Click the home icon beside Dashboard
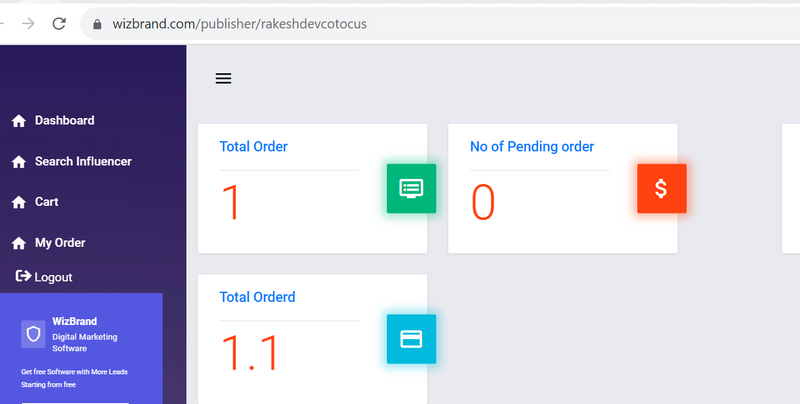The height and width of the screenshot is (404, 800). pyautogui.click(x=18, y=121)
